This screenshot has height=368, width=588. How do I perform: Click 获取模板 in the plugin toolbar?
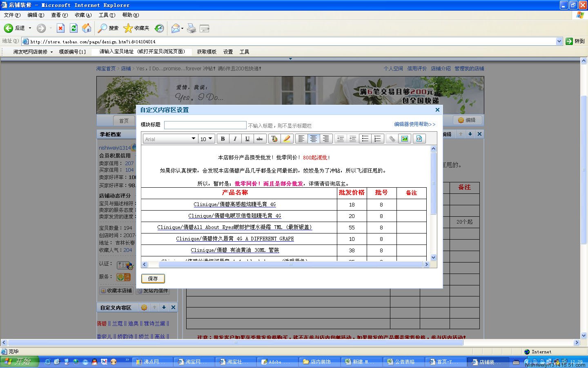207,52
